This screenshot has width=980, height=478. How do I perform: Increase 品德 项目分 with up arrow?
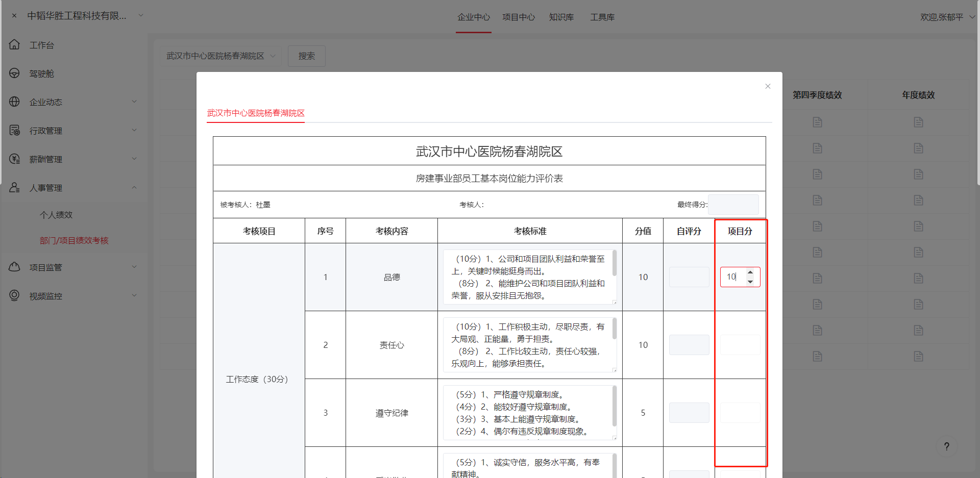tap(750, 272)
